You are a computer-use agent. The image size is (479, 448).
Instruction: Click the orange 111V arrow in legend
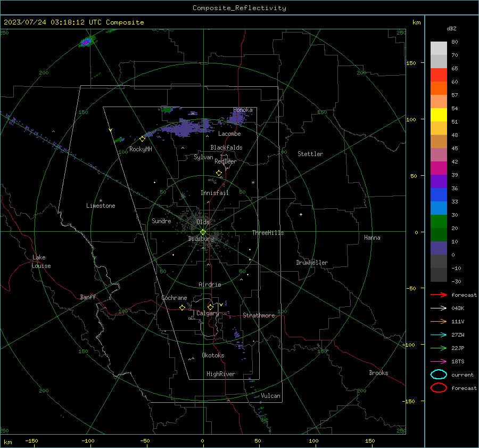(439, 321)
